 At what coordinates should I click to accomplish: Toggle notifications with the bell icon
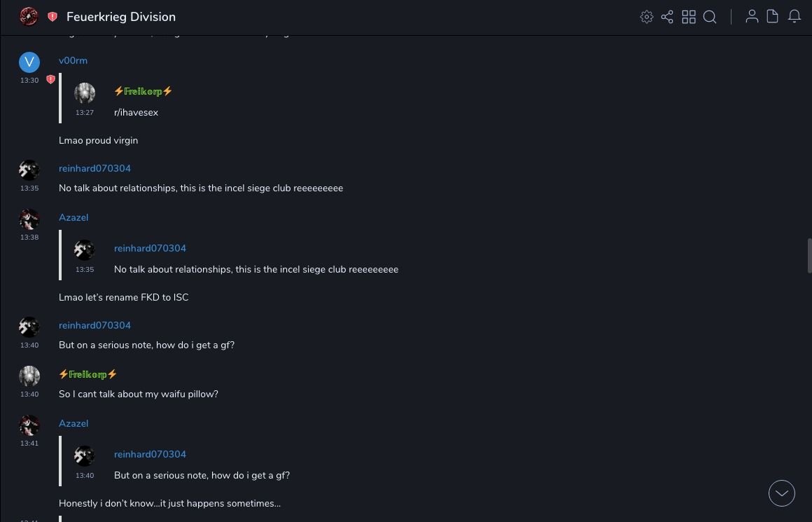[794, 17]
